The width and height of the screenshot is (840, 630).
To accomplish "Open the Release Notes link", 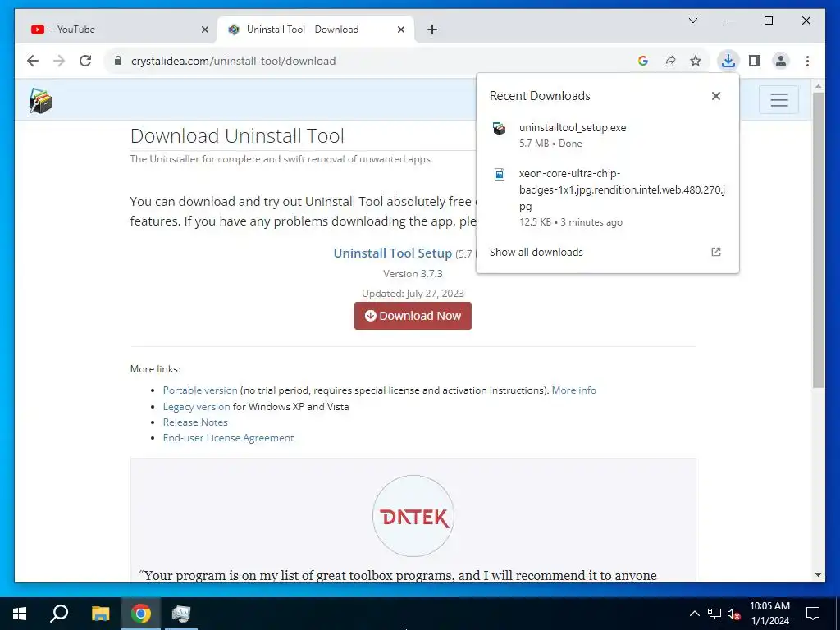I will (195, 422).
